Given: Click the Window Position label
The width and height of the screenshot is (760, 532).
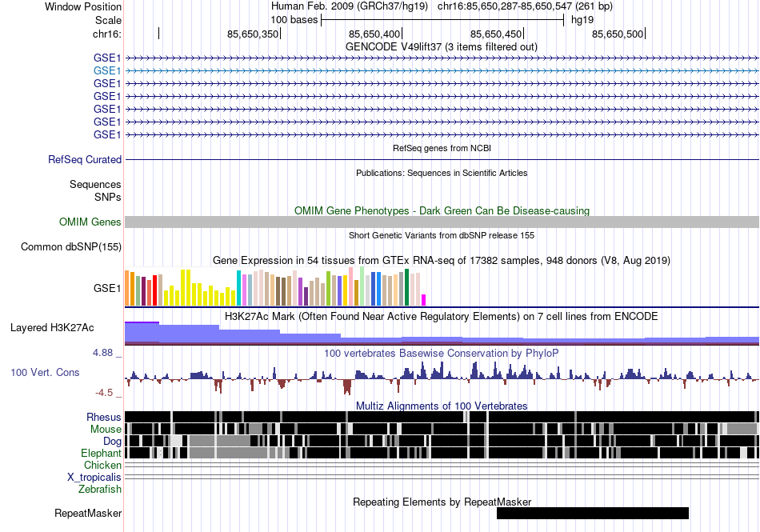Looking at the screenshot, I should coord(83,6).
